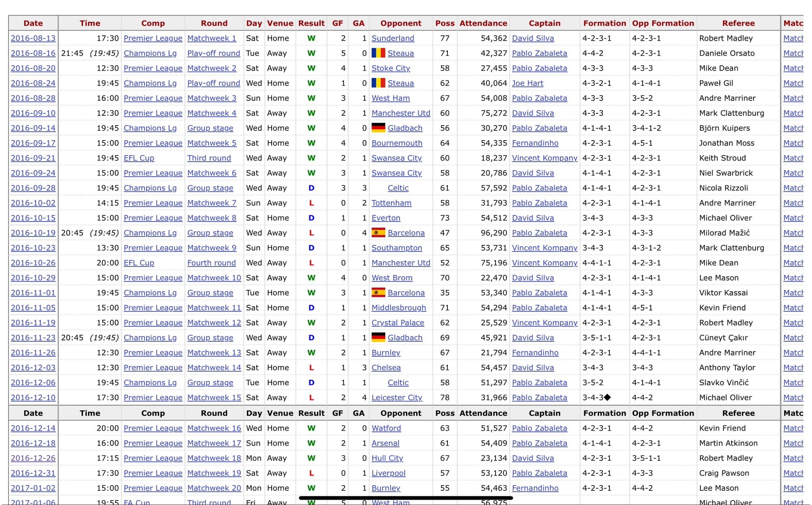Sort by top Captain column header

point(544,23)
